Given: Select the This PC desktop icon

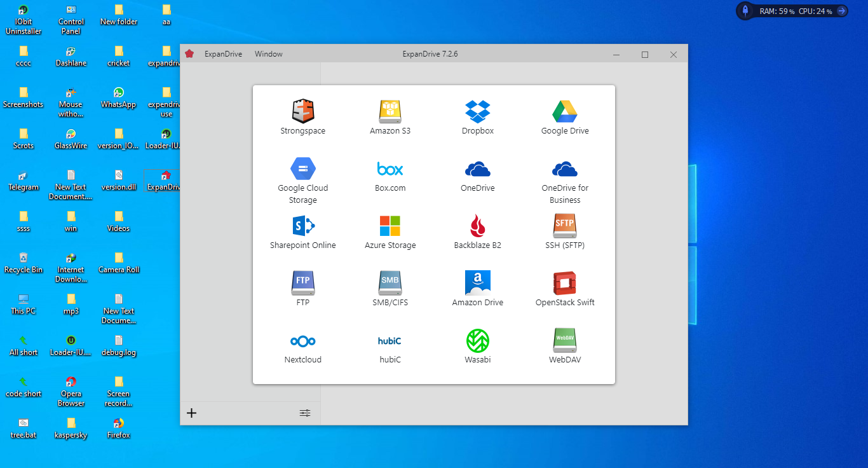Looking at the screenshot, I should coord(24,304).
